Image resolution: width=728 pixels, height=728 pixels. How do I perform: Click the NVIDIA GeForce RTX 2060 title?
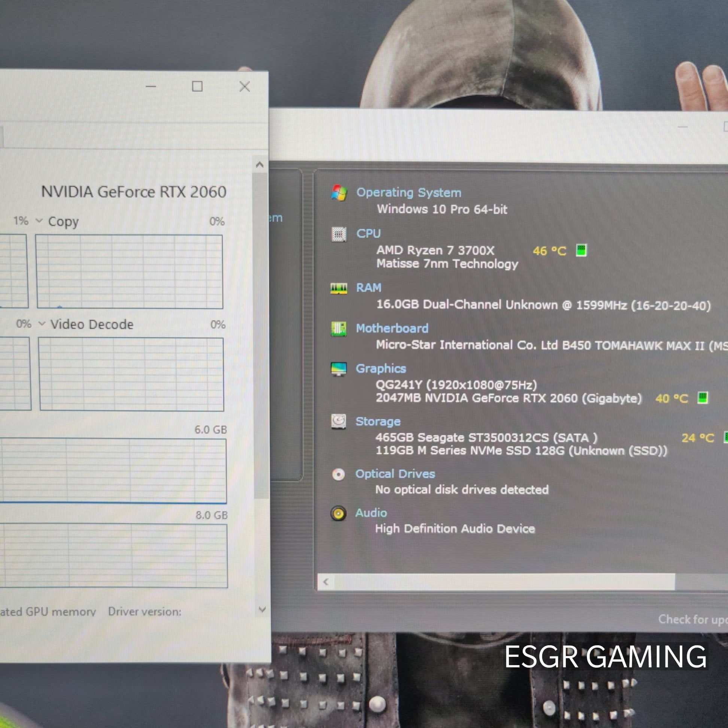coord(134,192)
